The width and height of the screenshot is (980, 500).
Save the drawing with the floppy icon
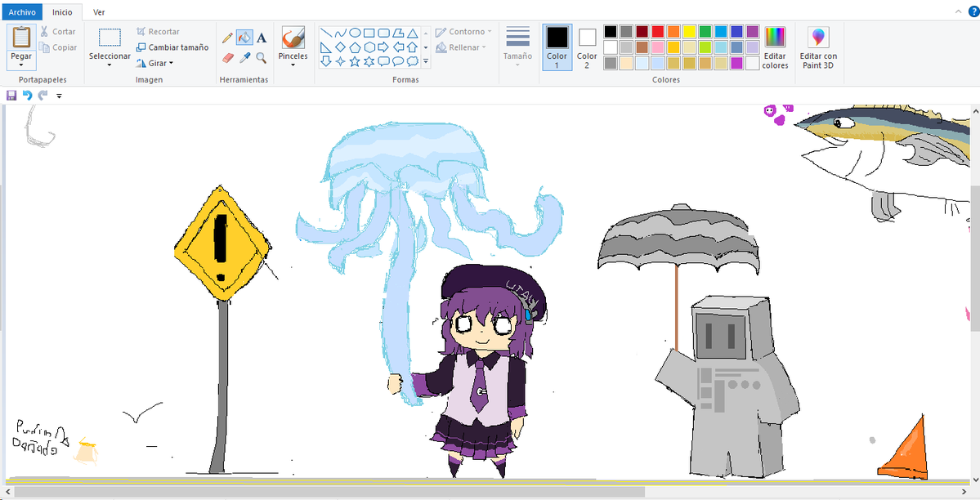[11, 95]
